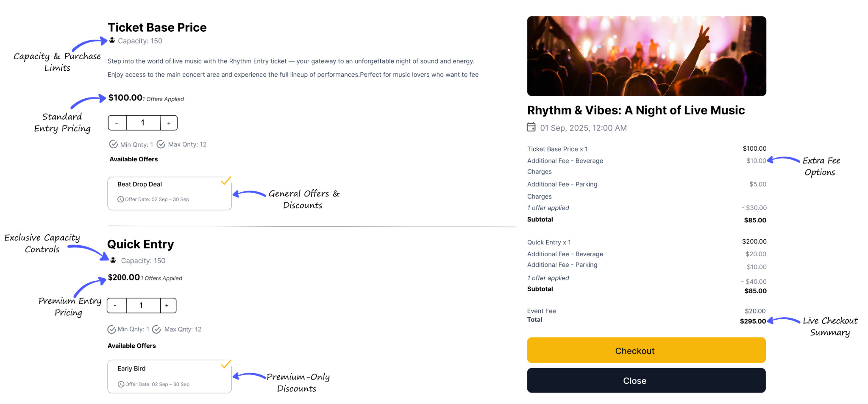Click the clock icon on Beat Drop Deal
This screenshot has height=404, width=868.
(x=121, y=199)
